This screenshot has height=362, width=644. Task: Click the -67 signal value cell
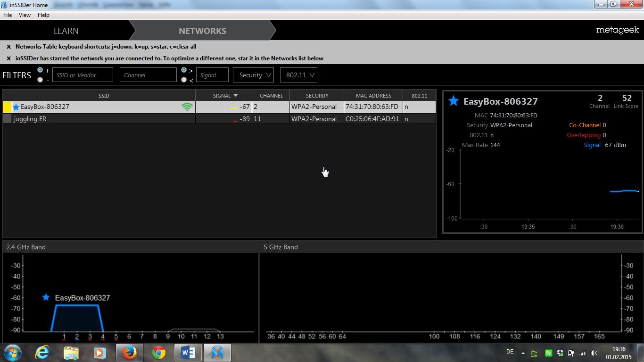223,107
